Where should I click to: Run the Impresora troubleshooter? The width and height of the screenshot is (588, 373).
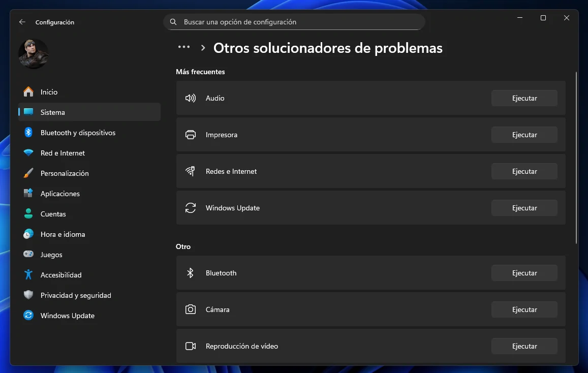pyautogui.click(x=524, y=135)
